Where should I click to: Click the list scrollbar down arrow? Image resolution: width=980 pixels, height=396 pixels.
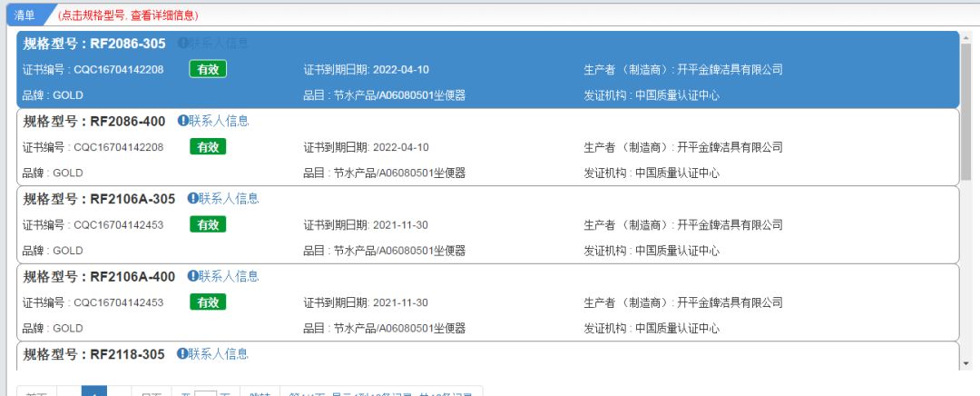pyautogui.click(x=966, y=363)
